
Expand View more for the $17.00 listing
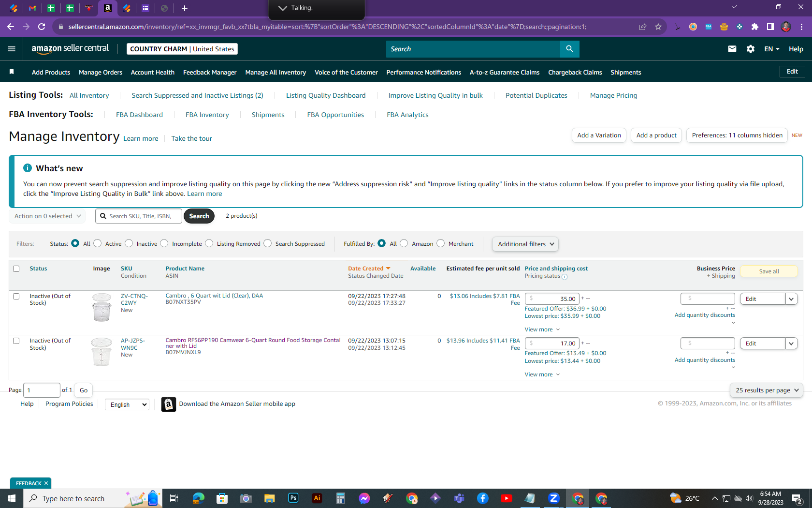(542, 374)
